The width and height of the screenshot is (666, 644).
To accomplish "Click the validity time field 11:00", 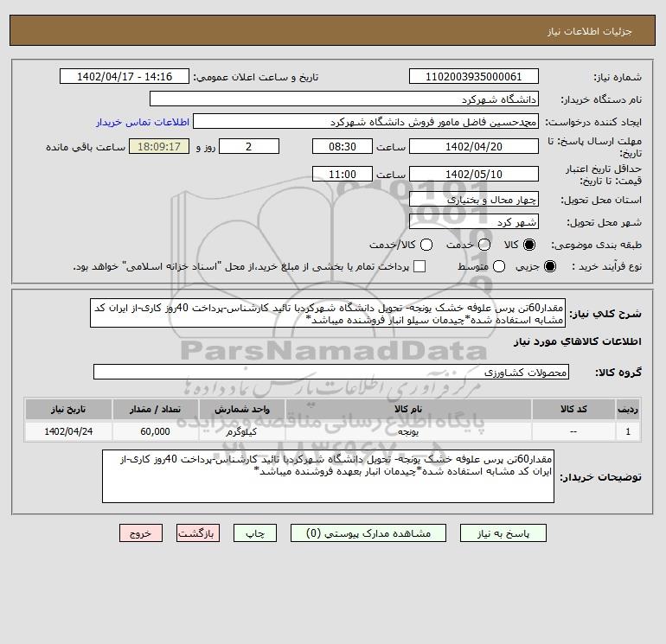I will [x=343, y=174].
